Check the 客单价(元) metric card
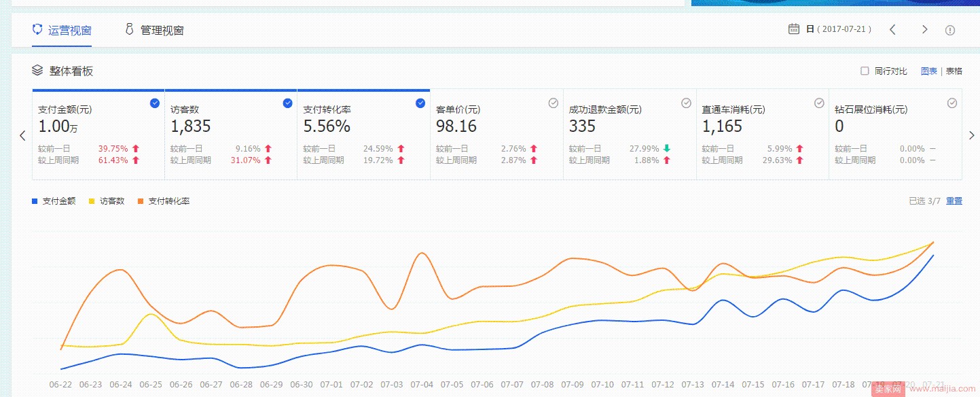The height and width of the screenshot is (397, 980). [553, 103]
